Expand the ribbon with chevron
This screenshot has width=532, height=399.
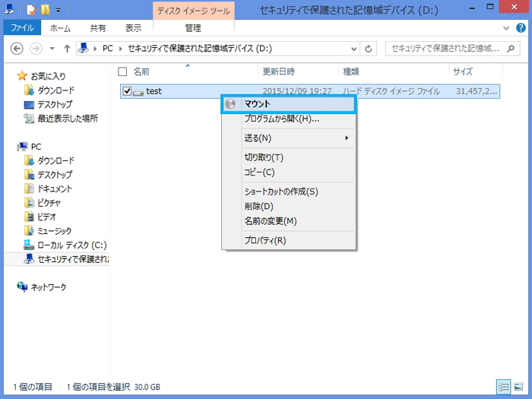(506, 28)
